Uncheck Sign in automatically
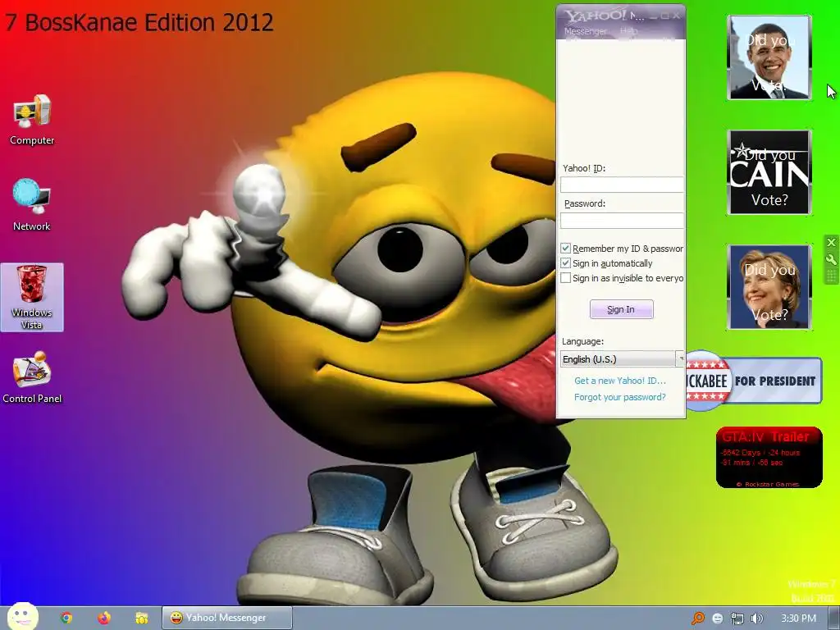 tap(565, 263)
